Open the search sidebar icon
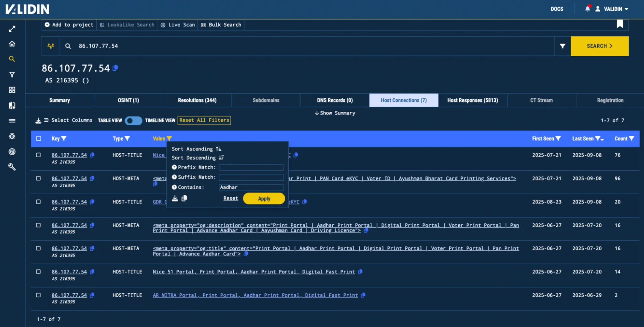 tap(12, 59)
